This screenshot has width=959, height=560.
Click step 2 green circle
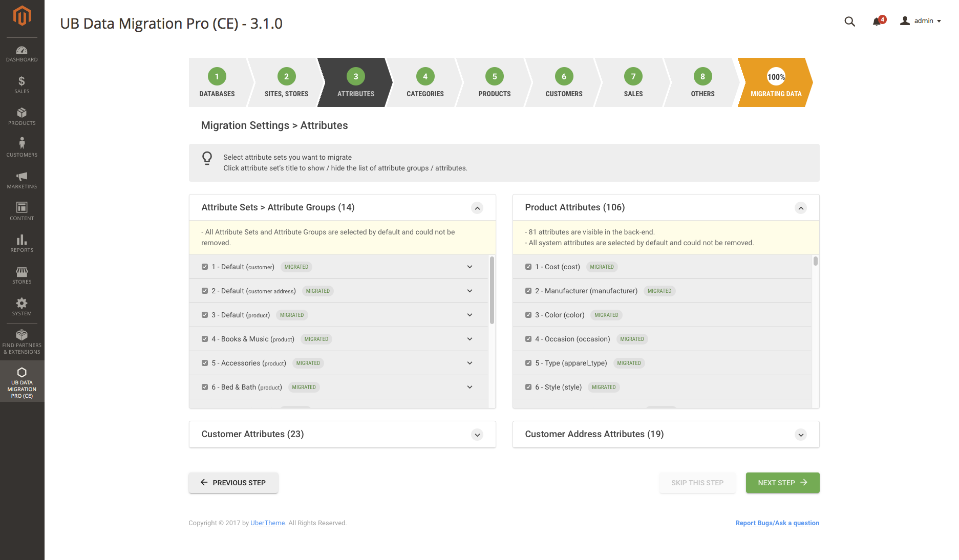pyautogui.click(x=287, y=77)
